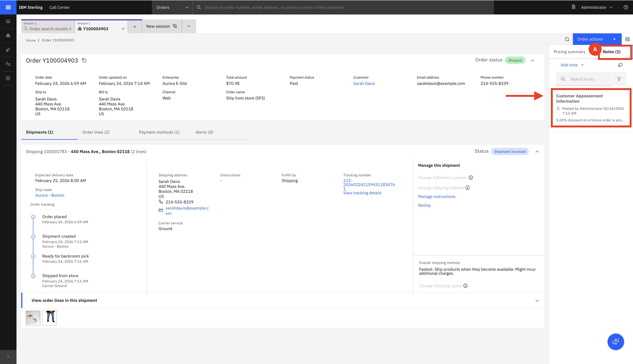Open customer Sarah Davis link

point(364,84)
